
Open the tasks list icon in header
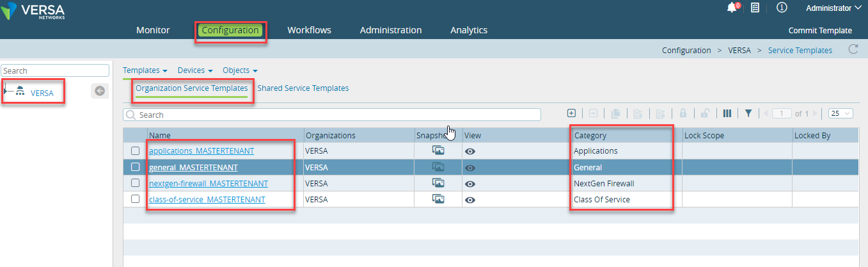pyautogui.click(x=755, y=8)
